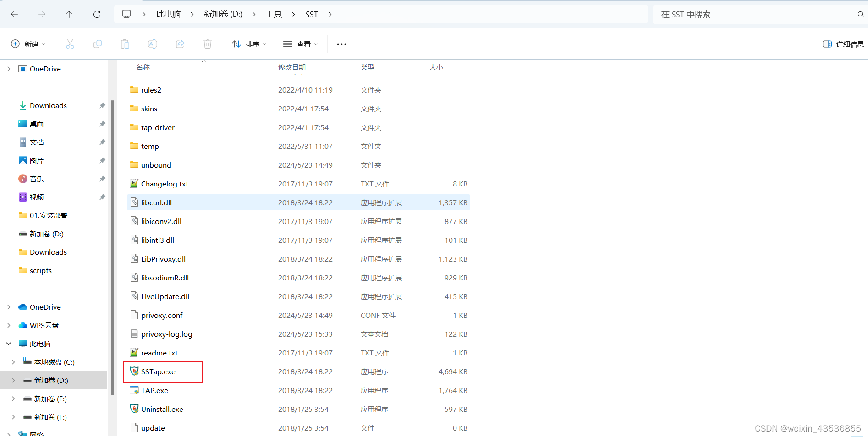Click the Uninstall.exe shield icon
This screenshot has height=437, width=868.
[134, 409]
